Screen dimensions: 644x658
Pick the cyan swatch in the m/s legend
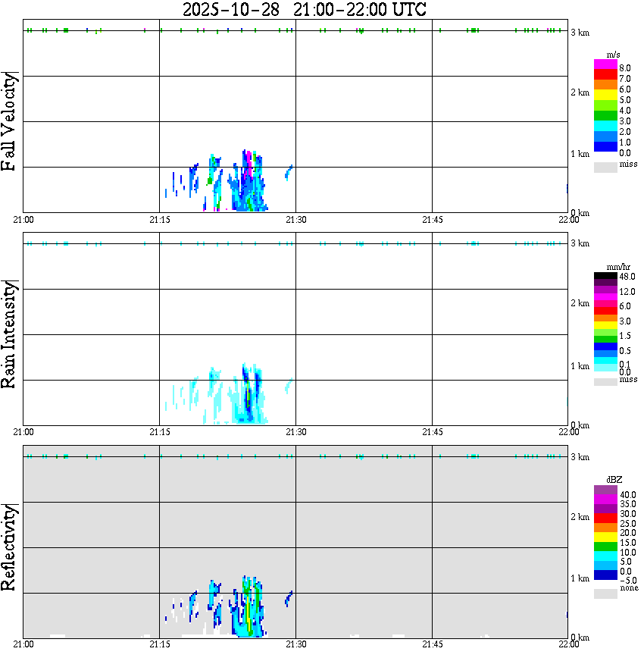click(605, 126)
